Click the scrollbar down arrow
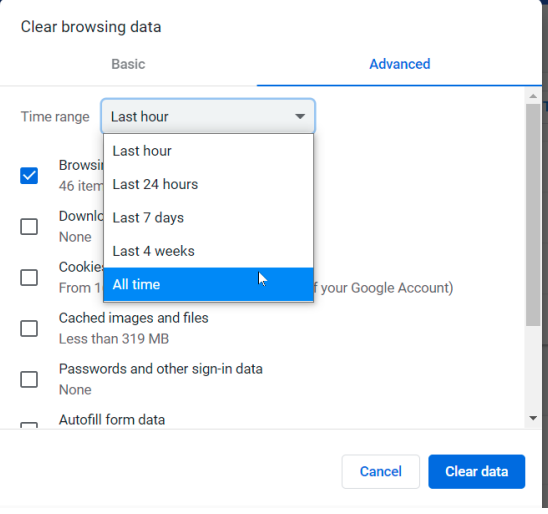Viewport: 548px width, 514px height. point(533,418)
